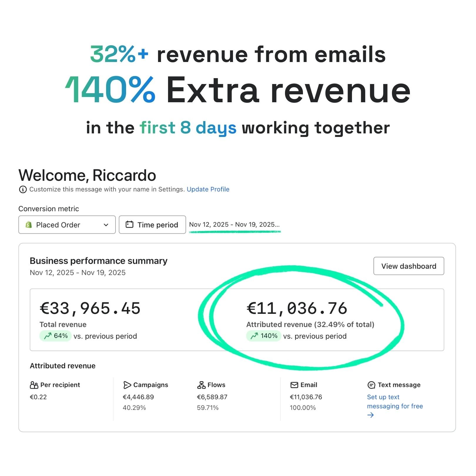Click the calendar icon on Time period button
Viewport: 476px width, 476px height.
coord(129,224)
